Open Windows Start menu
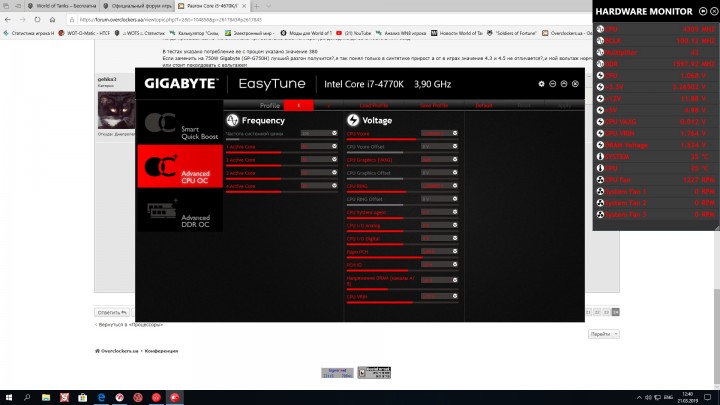This screenshot has height=405, width=720. tap(9, 398)
